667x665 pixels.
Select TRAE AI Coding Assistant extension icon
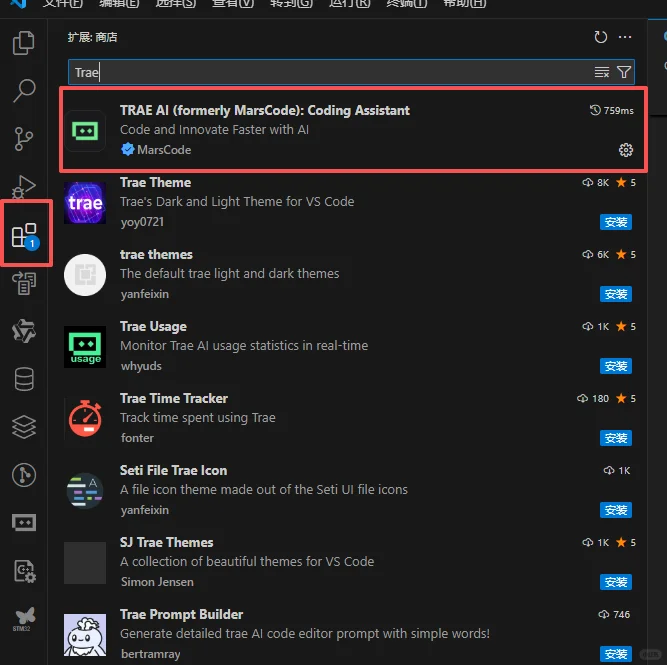pyautogui.click(x=85, y=131)
